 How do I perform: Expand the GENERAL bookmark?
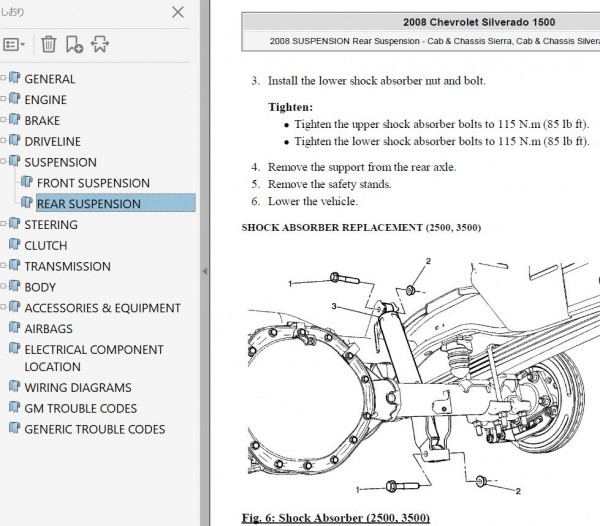tap(3, 78)
